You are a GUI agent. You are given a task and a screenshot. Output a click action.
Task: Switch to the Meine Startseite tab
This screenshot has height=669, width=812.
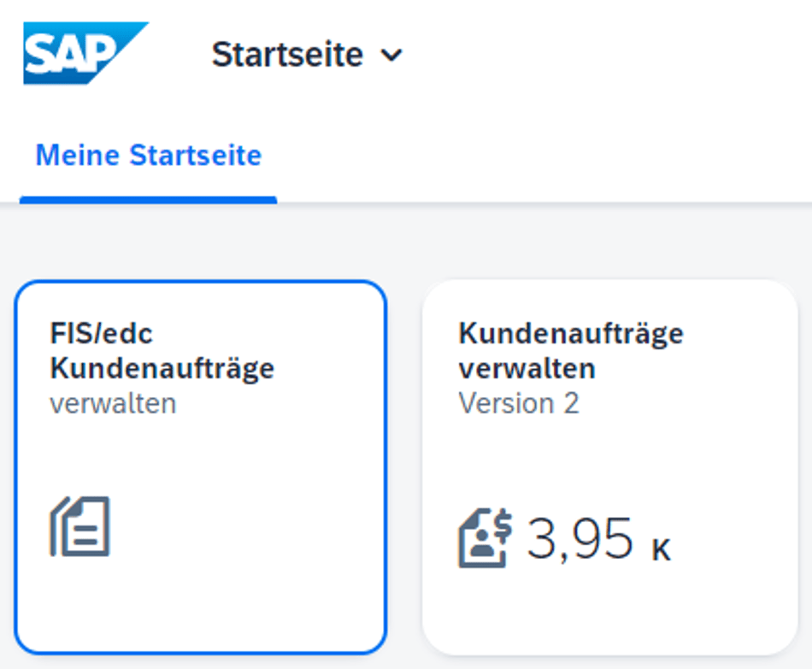149,155
